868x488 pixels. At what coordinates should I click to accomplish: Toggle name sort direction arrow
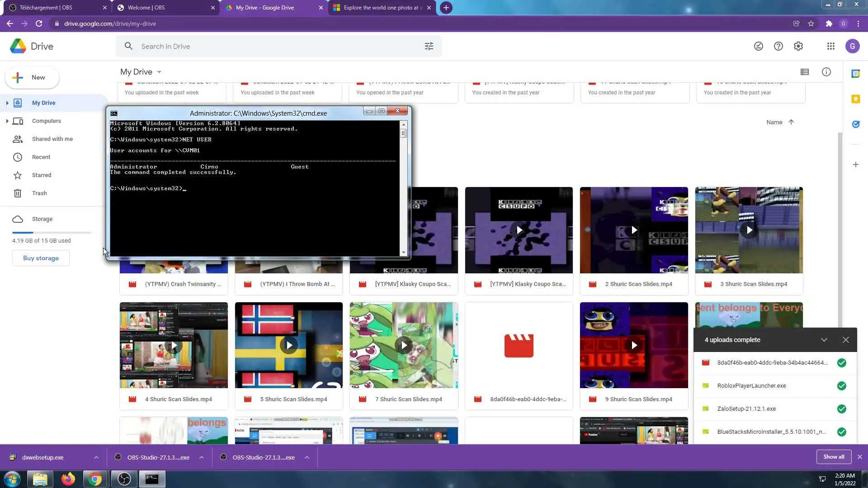[x=791, y=122]
